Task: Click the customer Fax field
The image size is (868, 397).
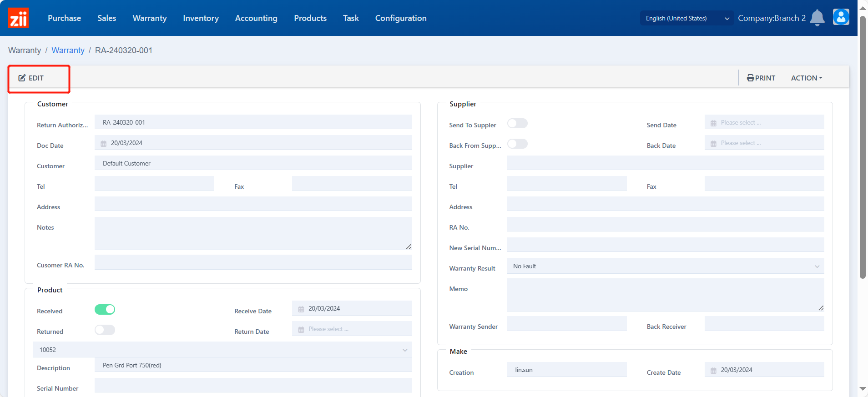Action: pos(352,183)
